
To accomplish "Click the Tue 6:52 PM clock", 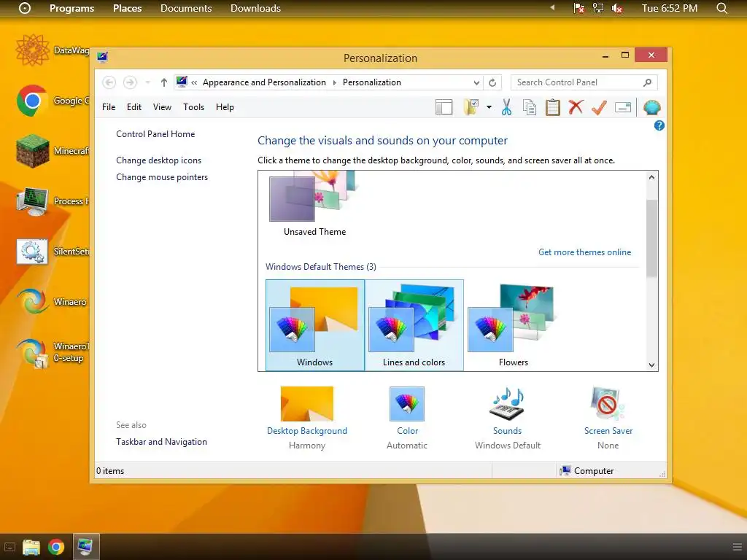I will [x=670, y=8].
